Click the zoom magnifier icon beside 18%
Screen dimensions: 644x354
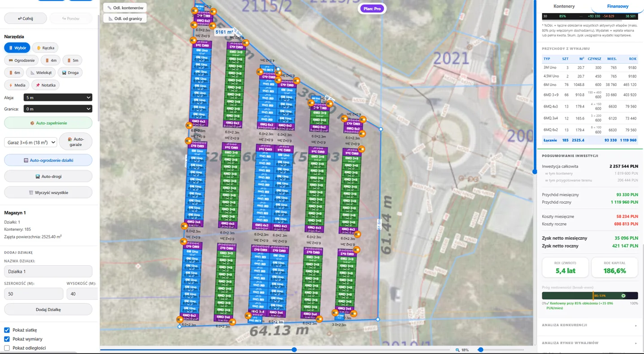(457, 350)
